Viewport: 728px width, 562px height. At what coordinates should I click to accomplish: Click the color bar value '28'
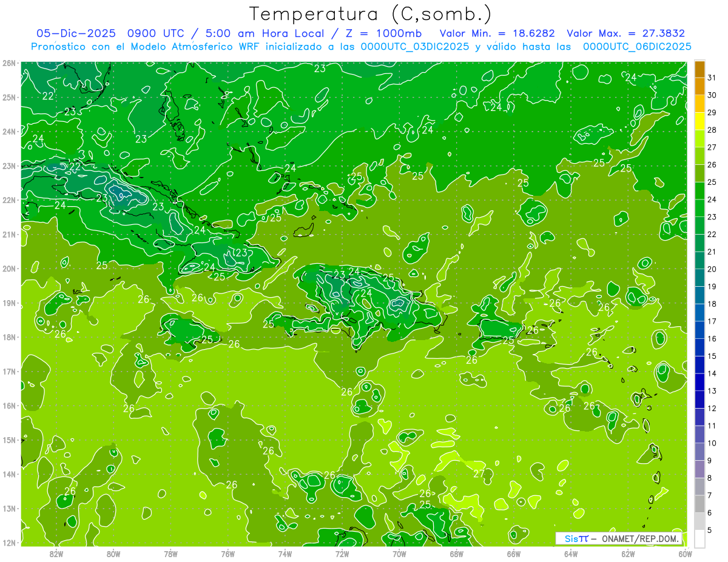point(712,130)
